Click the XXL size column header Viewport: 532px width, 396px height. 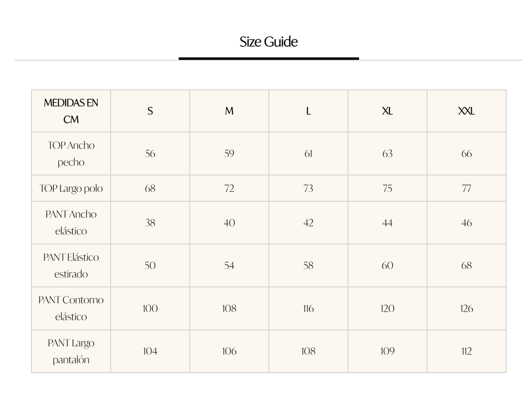pos(466,111)
